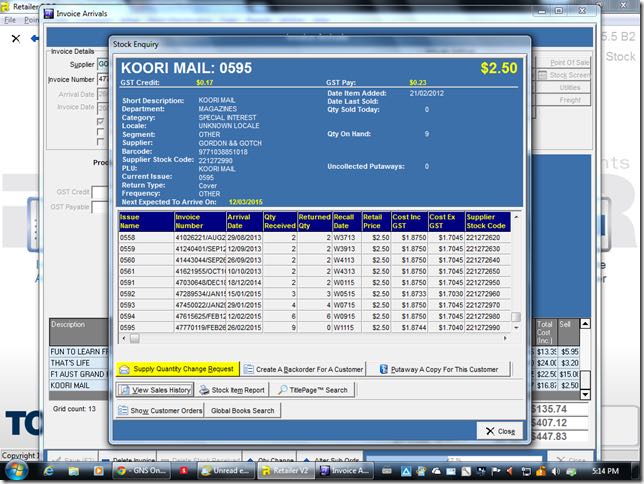Click the Supply Quantity Change Request button
Image resolution: width=644 pixels, height=484 pixels.
coord(178,369)
